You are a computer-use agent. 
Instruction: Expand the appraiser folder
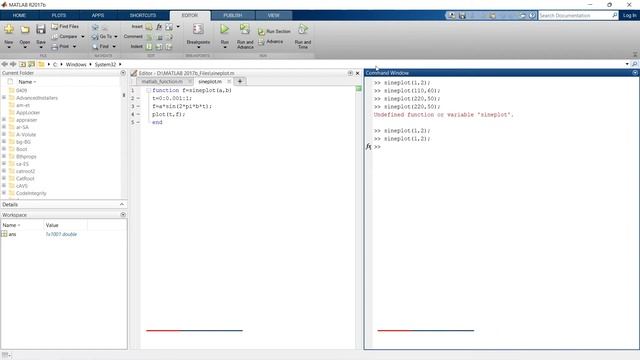4,120
